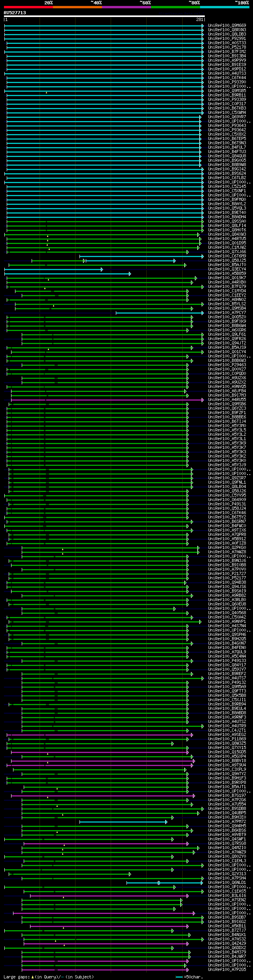Image resolution: width=253 pixels, height=980 pixels.
Task: Click hit label UniRef100_Q84QU8
Action: pos(227,156)
